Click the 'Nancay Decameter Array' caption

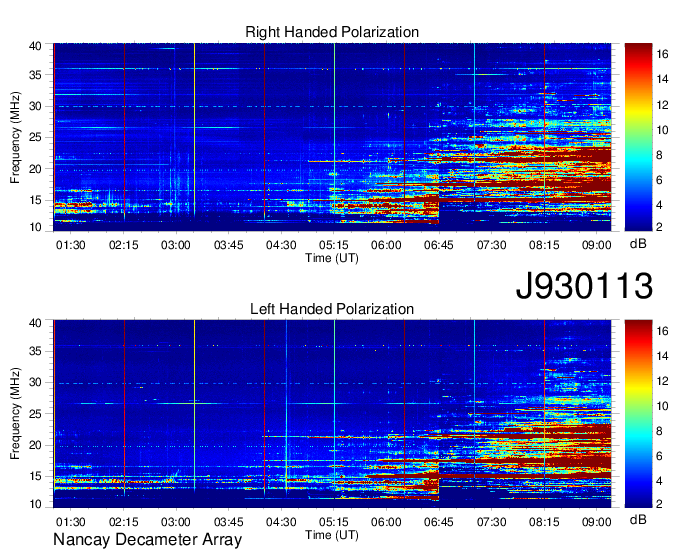pos(147,540)
